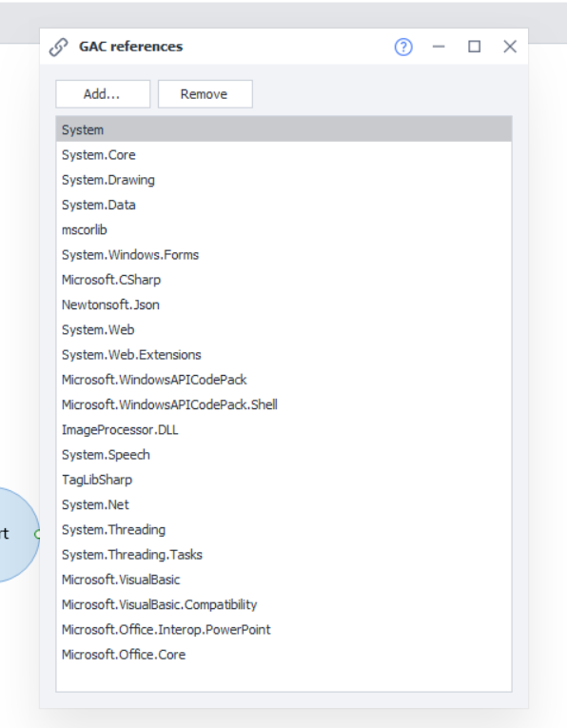Choose TagLibSharp from the references
567x728 pixels.
click(x=283, y=480)
